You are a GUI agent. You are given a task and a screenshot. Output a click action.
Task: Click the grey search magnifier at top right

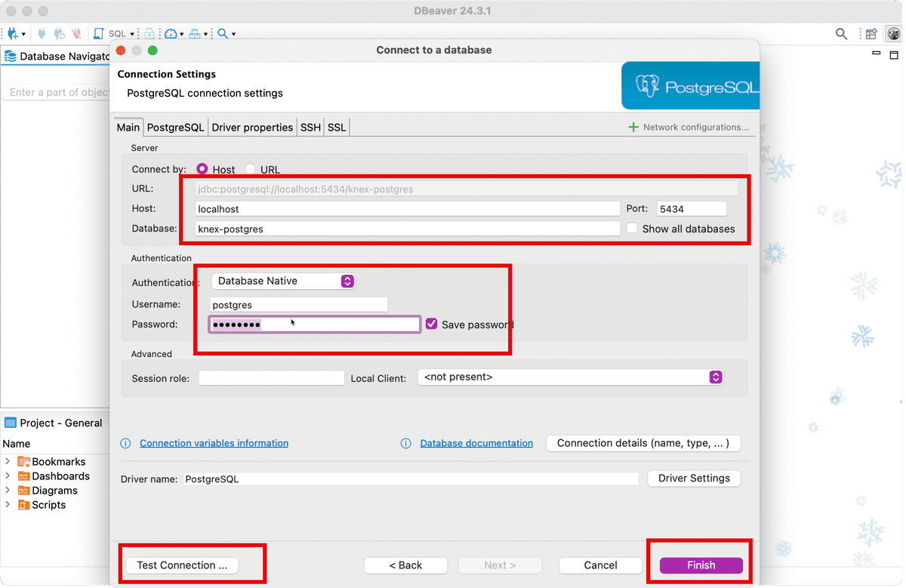(x=841, y=34)
